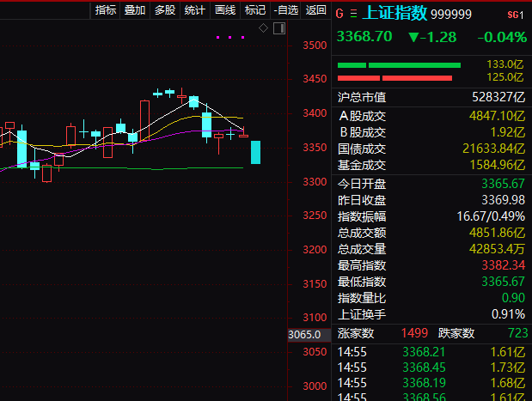Open the green list menu icon
The width and height of the screenshot is (532, 401).
pos(353,14)
